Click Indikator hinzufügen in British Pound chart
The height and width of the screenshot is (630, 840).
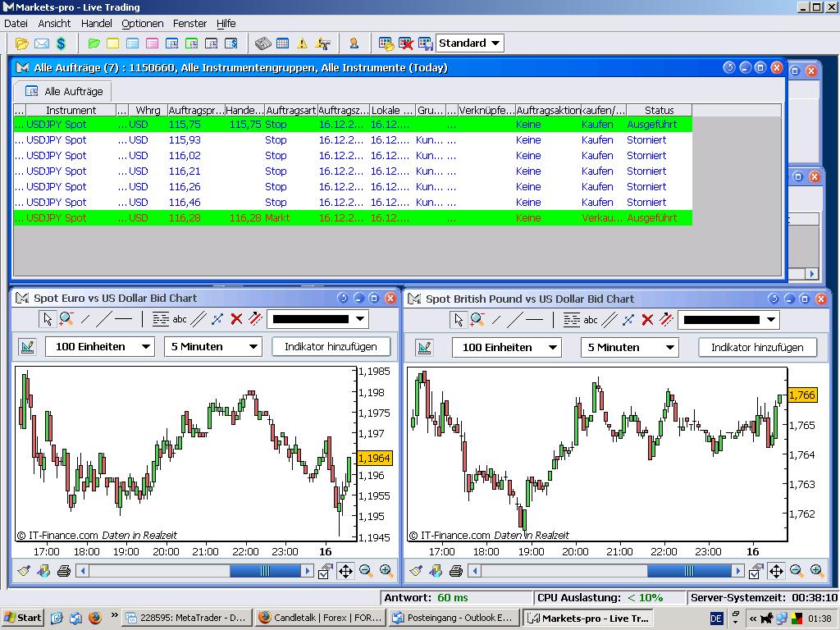pyautogui.click(x=756, y=347)
